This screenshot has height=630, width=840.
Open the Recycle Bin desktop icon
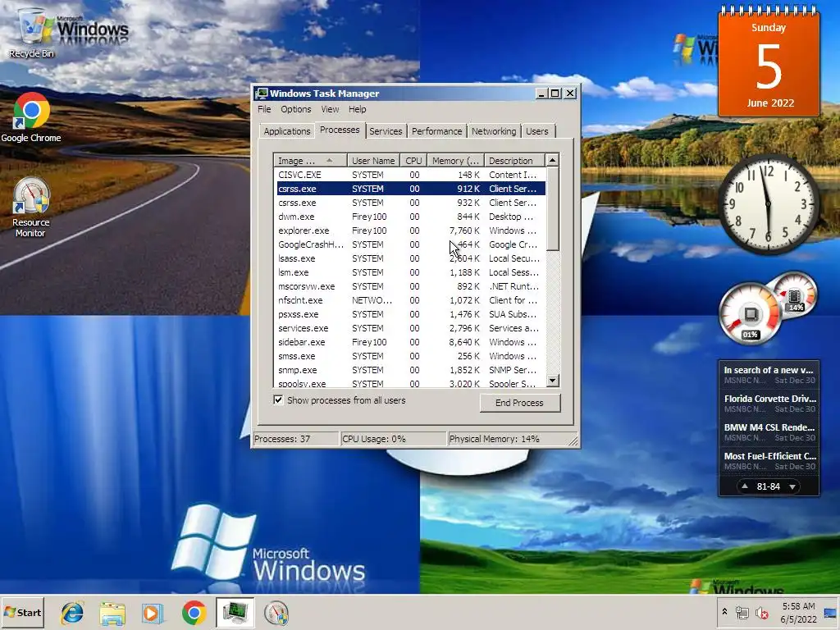(32, 32)
